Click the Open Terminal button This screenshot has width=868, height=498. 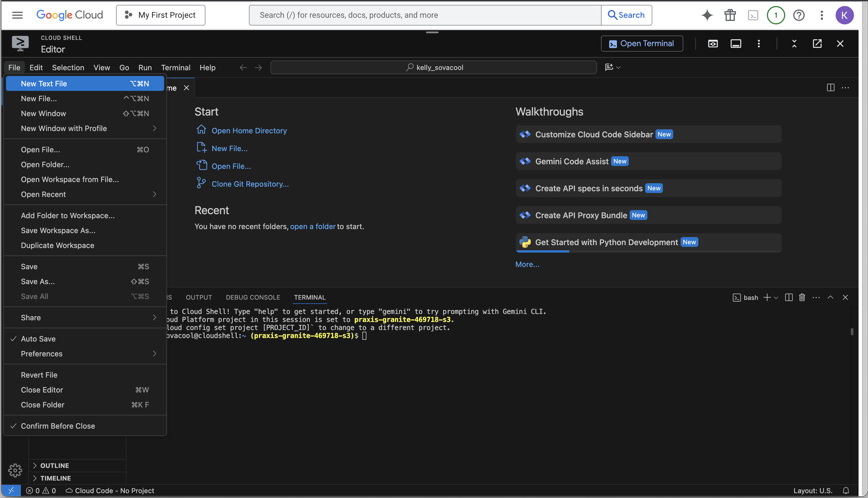click(642, 44)
